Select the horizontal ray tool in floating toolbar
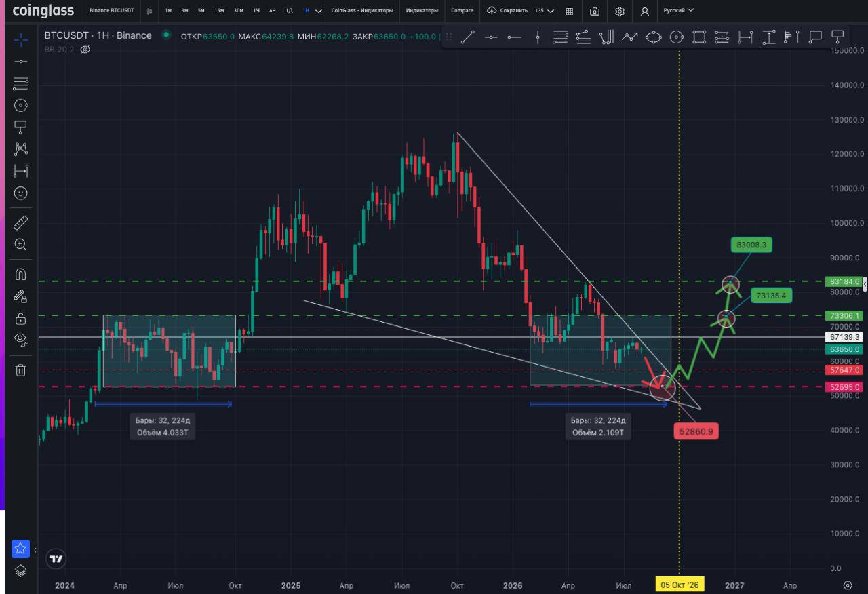The width and height of the screenshot is (868, 594). click(514, 38)
